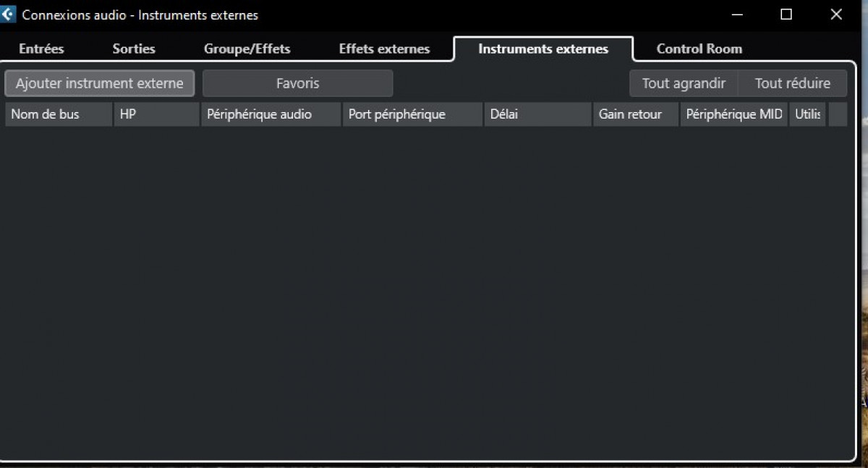Minimize the Connexions audio window
The image size is (868, 468).
[x=737, y=14]
